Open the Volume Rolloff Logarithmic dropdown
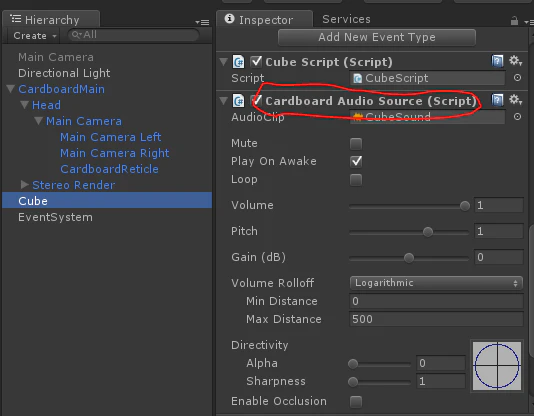Image resolution: width=534 pixels, height=416 pixels. pyautogui.click(x=436, y=283)
